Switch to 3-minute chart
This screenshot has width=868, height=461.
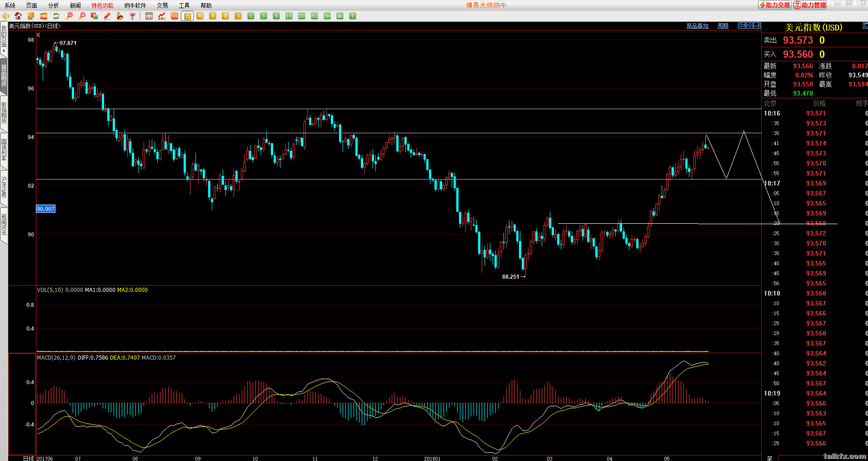264,16
